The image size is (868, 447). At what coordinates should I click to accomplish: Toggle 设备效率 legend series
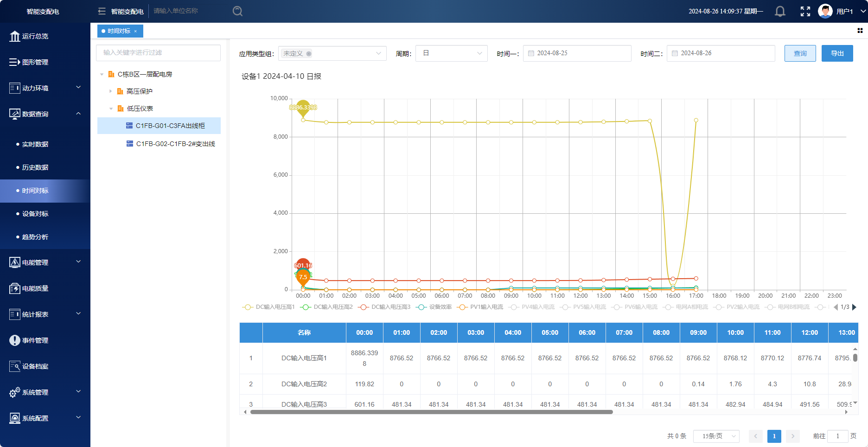point(434,307)
